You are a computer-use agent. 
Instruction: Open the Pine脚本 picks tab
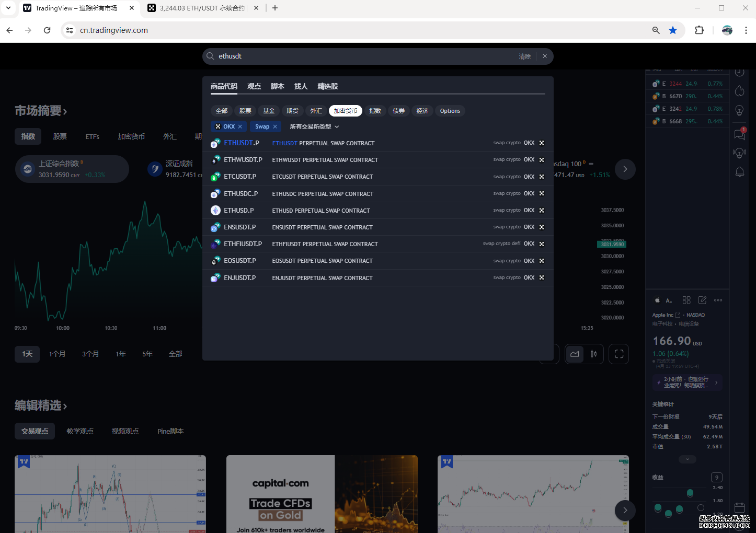click(x=170, y=431)
